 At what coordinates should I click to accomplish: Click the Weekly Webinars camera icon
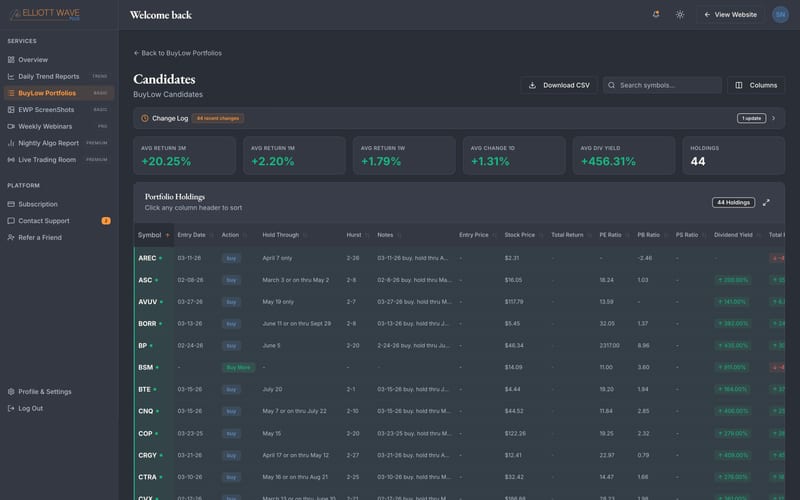coord(11,127)
